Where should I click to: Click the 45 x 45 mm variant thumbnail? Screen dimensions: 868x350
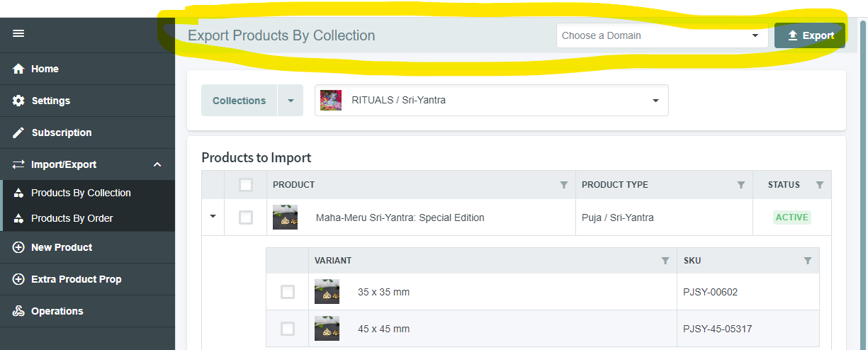coord(327,329)
